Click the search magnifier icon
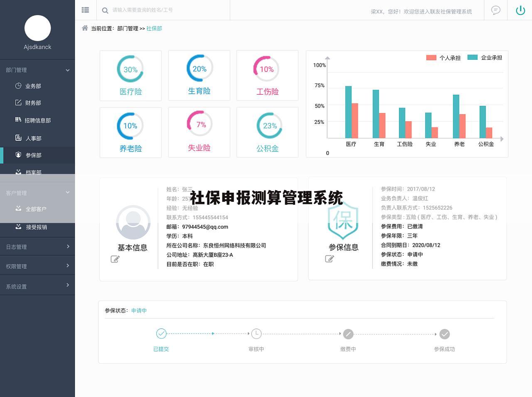 tap(105, 10)
